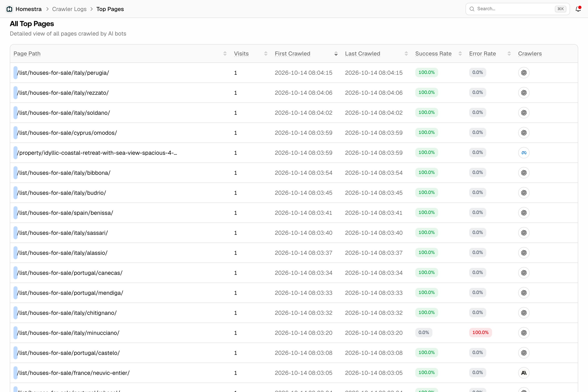Click the OpenAI crawler icon in alassio row
Viewport: 588px width, 392px height.
coord(524,253)
